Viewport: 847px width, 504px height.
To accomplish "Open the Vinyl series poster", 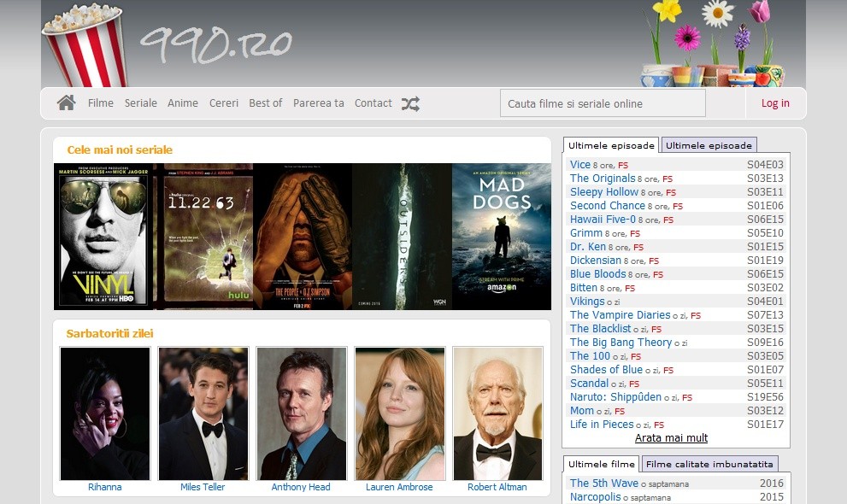I will [103, 237].
